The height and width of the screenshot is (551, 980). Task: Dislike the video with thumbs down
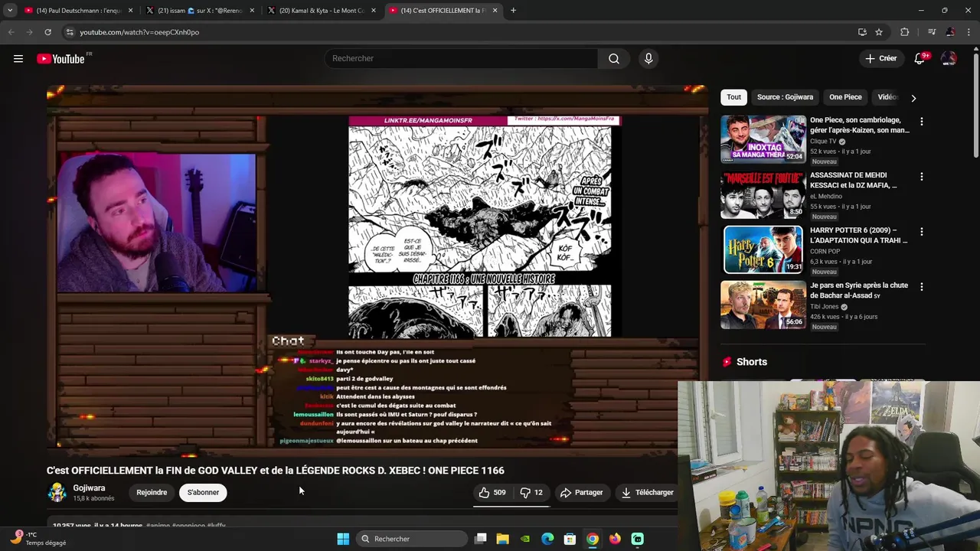click(x=532, y=493)
